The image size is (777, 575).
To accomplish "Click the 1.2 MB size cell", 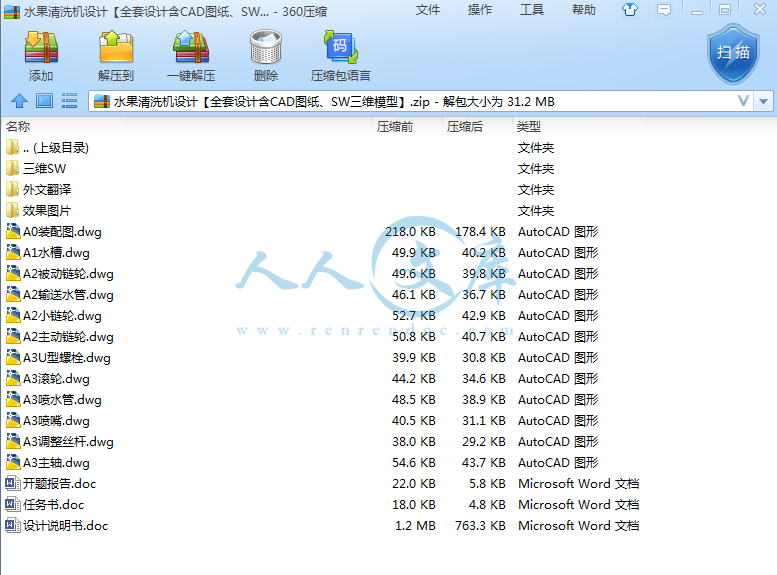I will click(x=415, y=525).
